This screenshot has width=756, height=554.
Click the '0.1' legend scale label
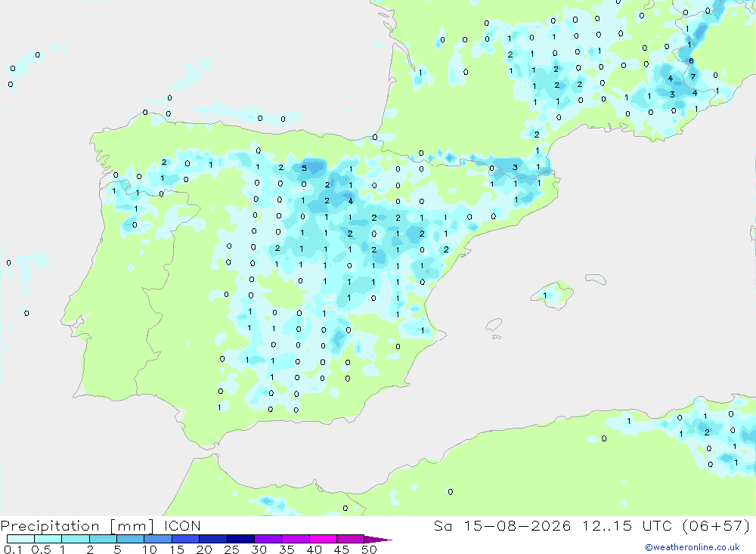(13, 549)
